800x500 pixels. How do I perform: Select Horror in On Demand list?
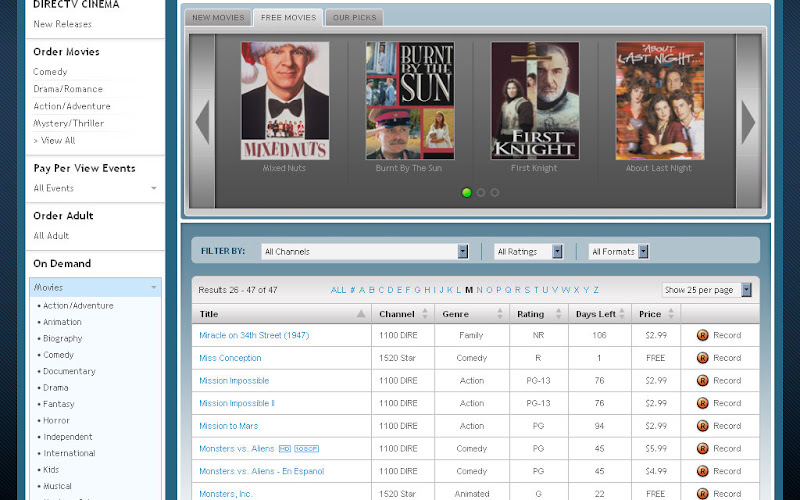[x=56, y=420]
